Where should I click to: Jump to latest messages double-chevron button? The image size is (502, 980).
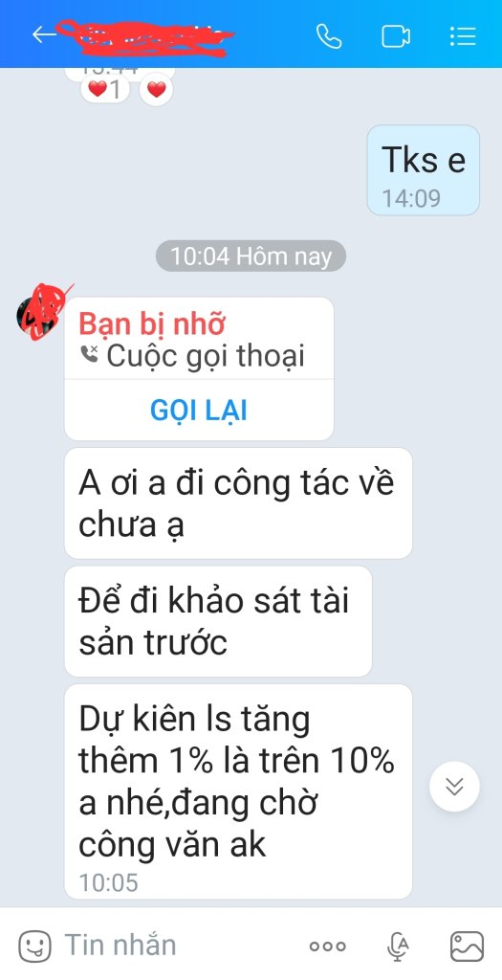point(454,787)
